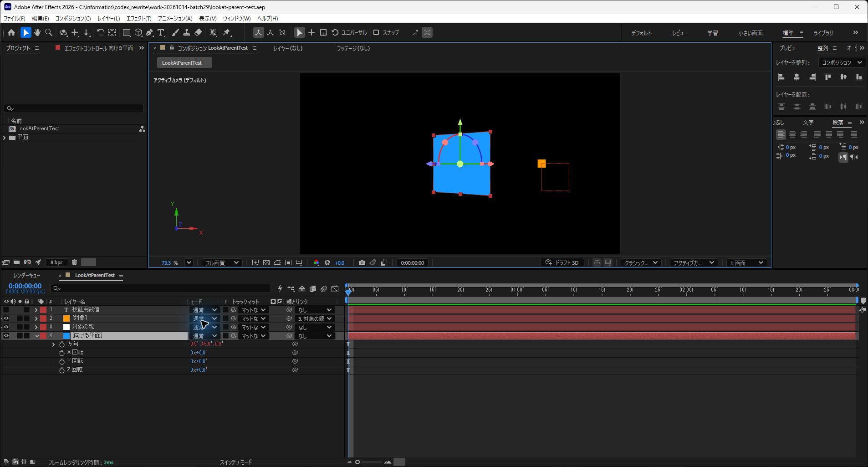Click the LookAtParentTest breadcrumb button
The width and height of the screenshot is (868, 467).
click(x=184, y=63)
